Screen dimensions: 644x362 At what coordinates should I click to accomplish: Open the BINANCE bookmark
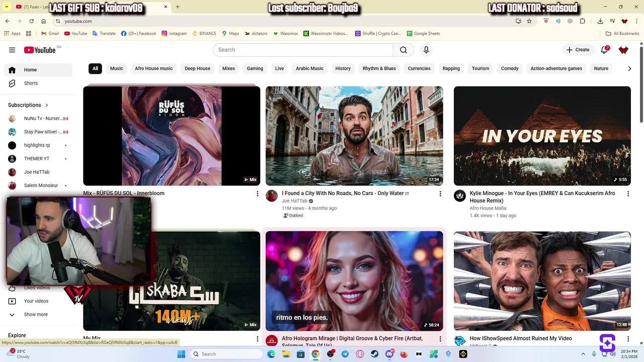204,34
